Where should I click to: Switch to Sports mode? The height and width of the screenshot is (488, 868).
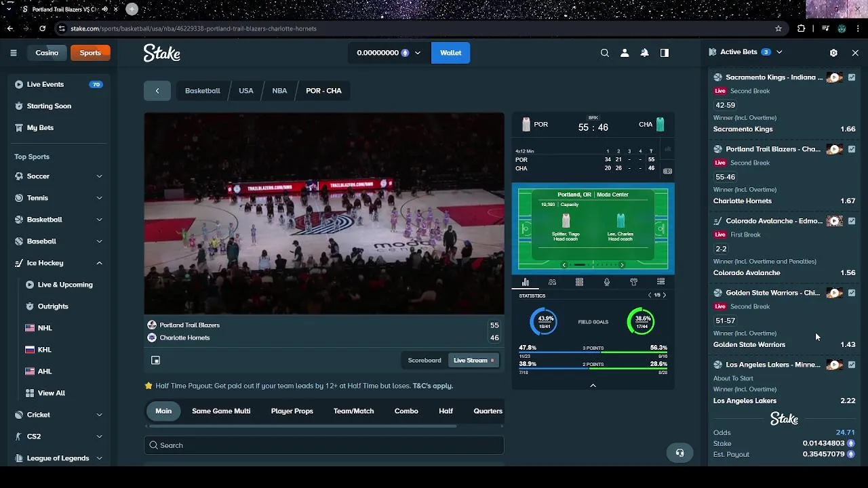[x=90, y=53]
